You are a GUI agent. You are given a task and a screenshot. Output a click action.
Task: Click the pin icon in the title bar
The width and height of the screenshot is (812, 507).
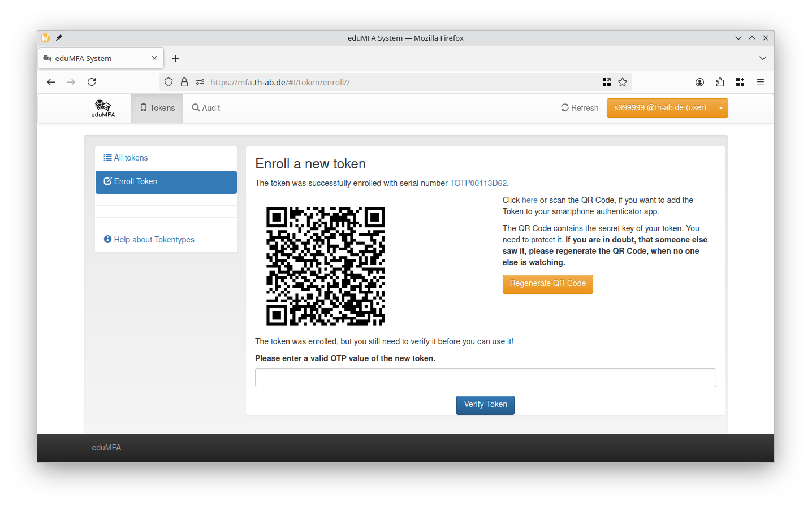(59, 38)
